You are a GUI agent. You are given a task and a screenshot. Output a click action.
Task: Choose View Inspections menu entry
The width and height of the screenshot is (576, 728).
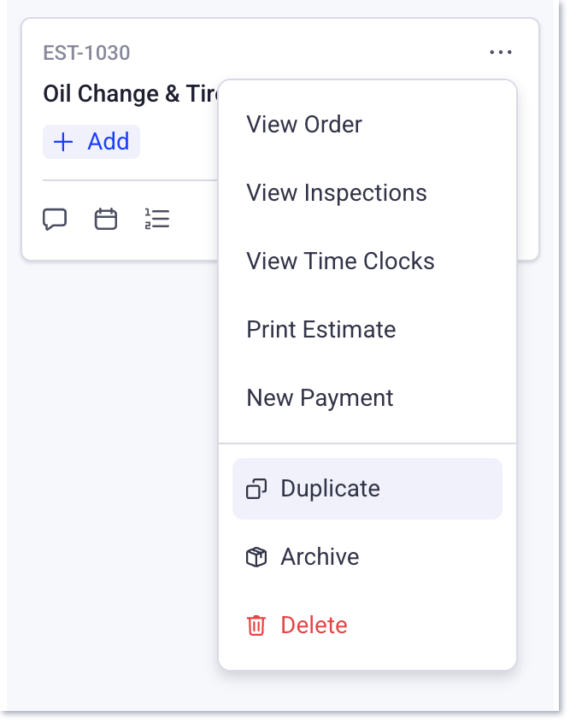tap(337, 192)
